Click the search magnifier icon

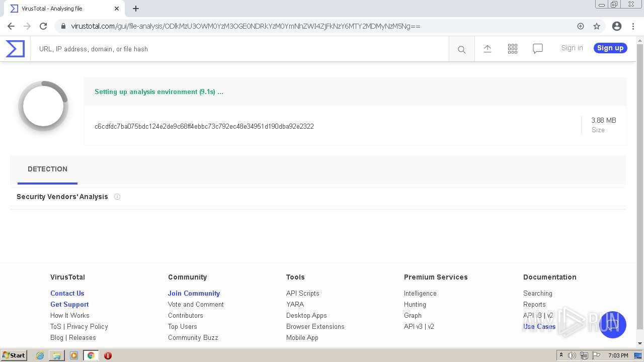tap(461, 49)
